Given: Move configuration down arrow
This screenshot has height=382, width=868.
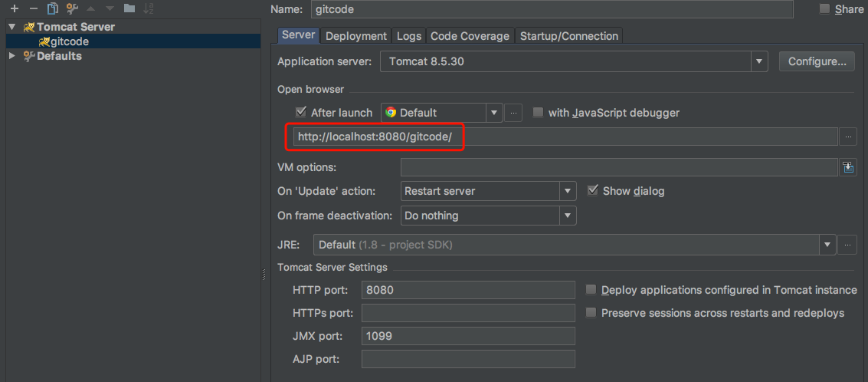Looking at the screenshot, I should pos(110,8).
